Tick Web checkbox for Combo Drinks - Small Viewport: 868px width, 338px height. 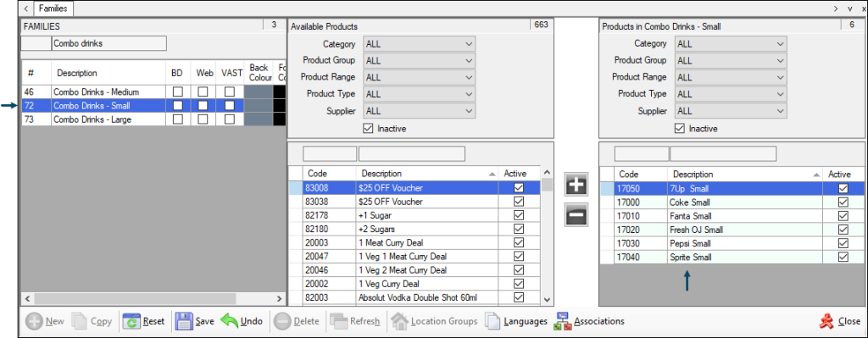point(203,105)
